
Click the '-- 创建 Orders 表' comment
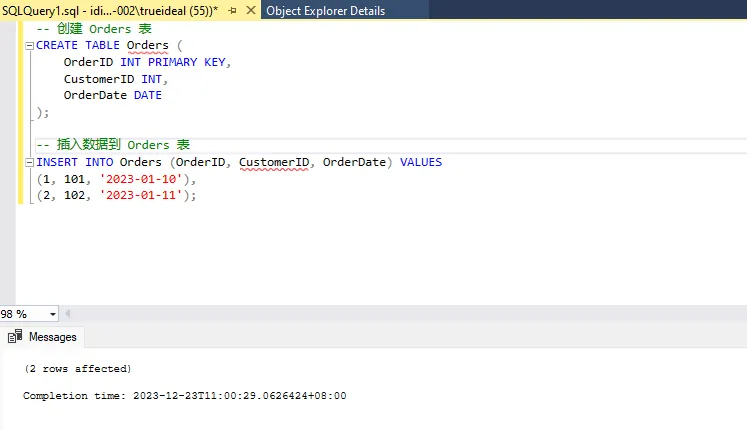pos(94,29)
